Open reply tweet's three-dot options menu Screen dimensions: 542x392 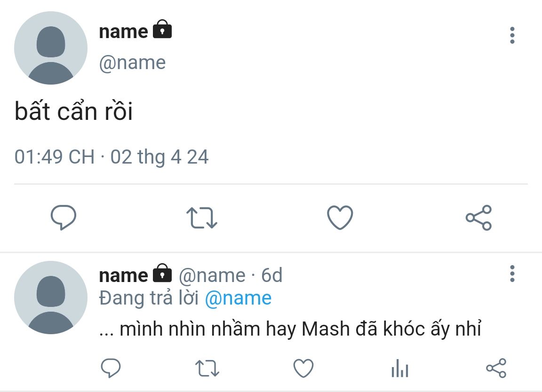(x=512, y=274)
